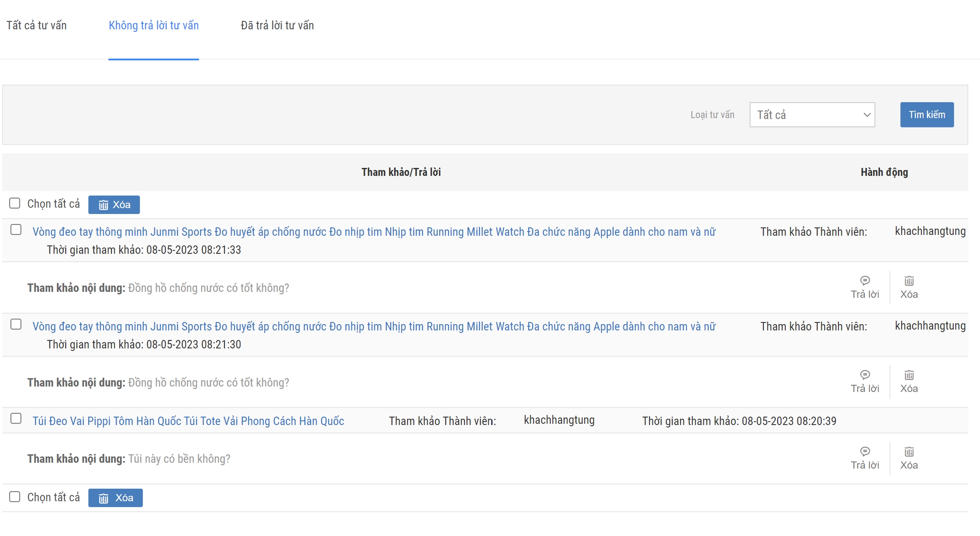Select the 08:21:30 consultation checkbox

pyautogui.click(x=16, y=324)
